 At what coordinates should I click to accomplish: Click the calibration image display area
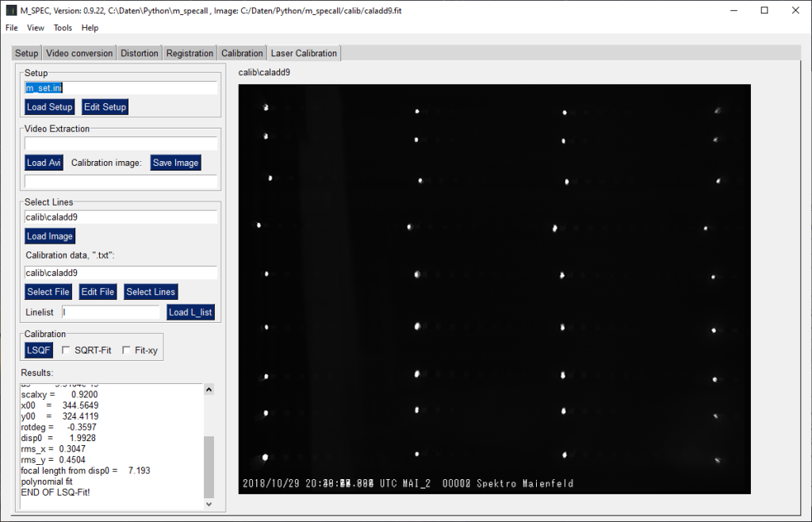coord(493,289)
